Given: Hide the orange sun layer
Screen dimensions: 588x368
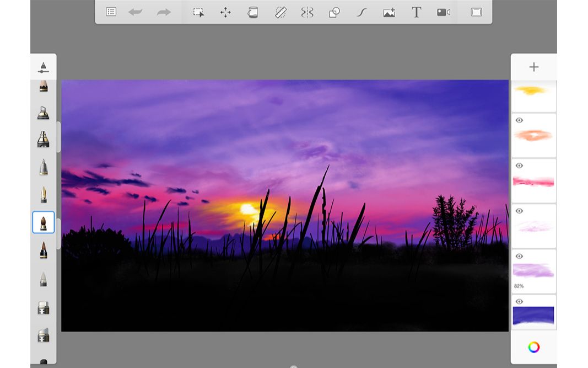Looking at the screenshot, I should click(519, 119).
